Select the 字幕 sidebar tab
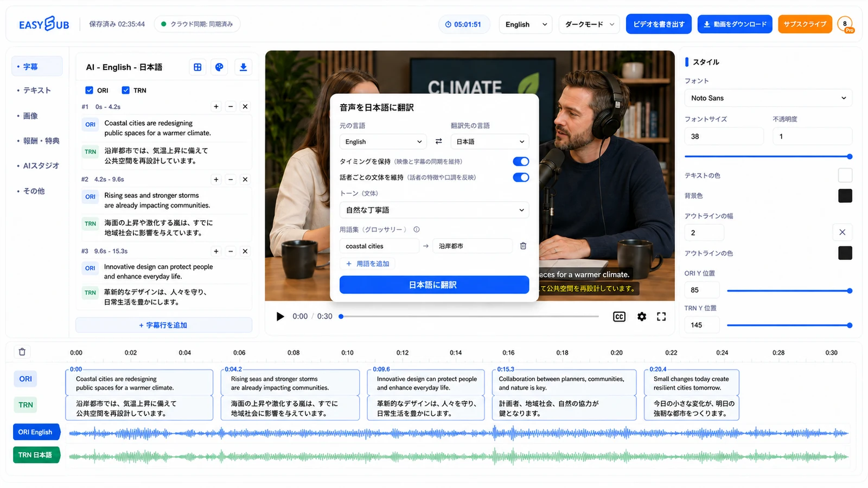The image size is (868, 488). pos(37,67)
